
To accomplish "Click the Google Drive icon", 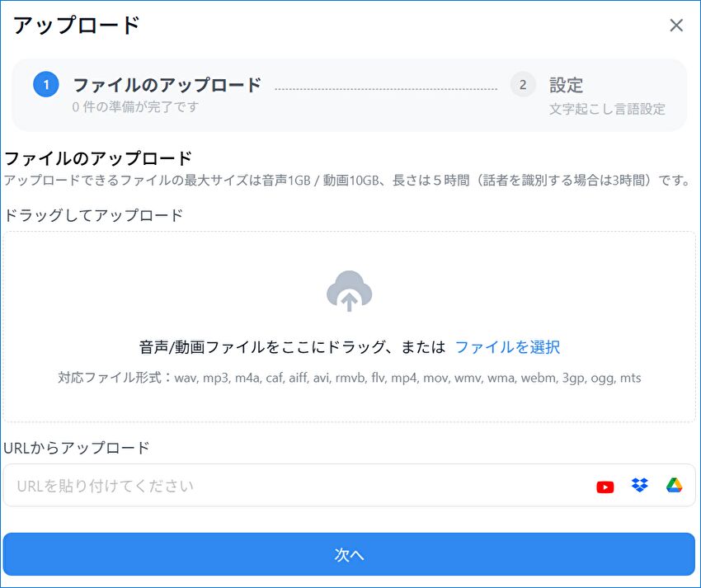I will pos(674,486).
